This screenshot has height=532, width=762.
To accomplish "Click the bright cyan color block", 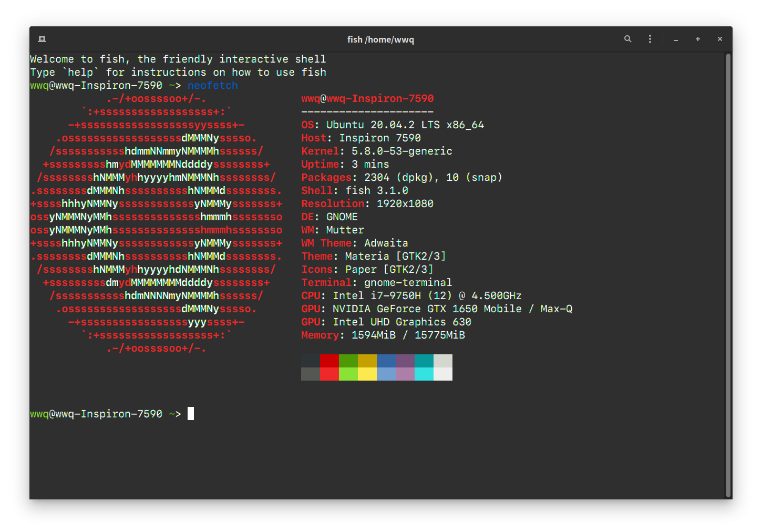I will (x=424, y=374).
